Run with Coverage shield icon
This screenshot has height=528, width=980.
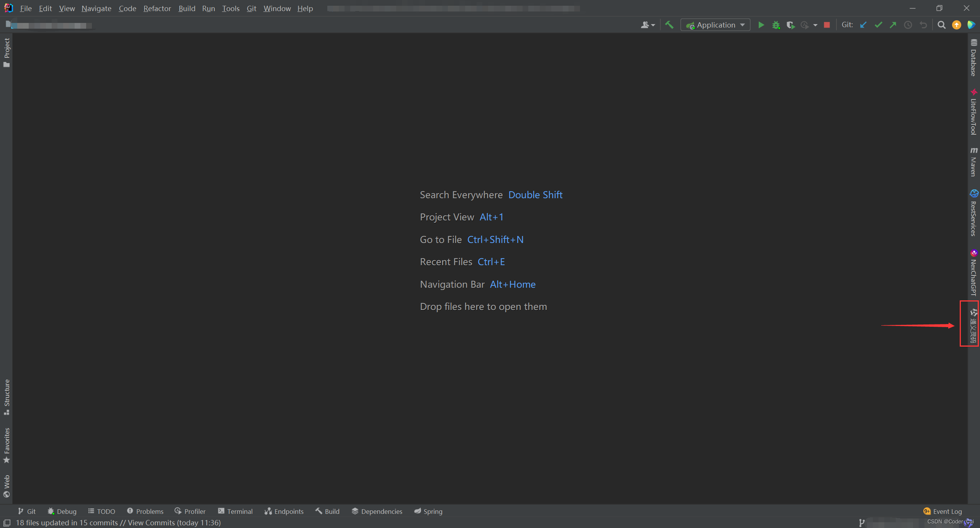coord(790,25)
